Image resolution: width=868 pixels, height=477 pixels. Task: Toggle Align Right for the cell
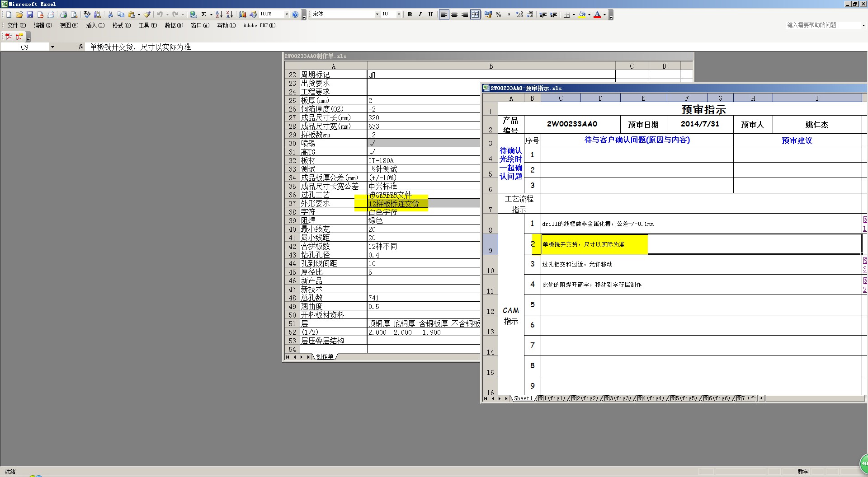(x=465, y=14)
